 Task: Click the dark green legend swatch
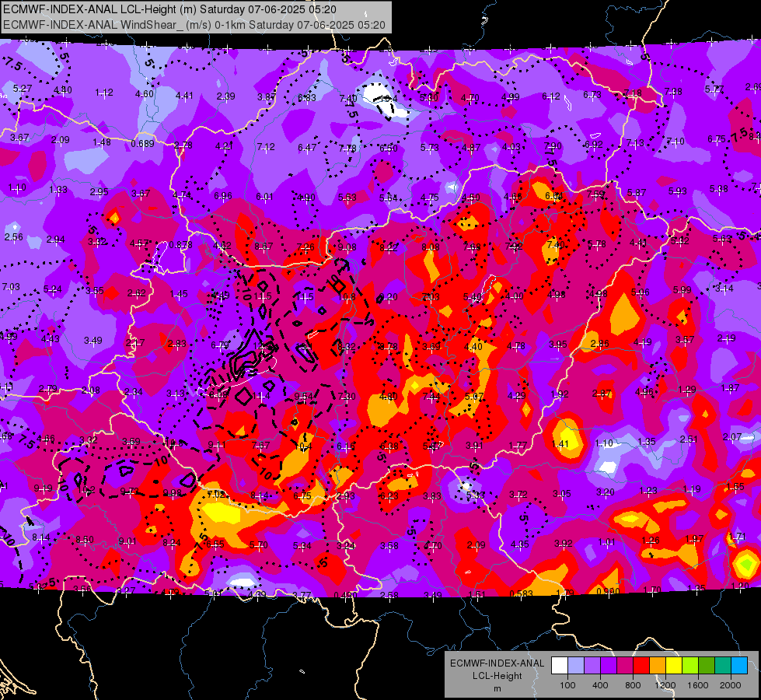707,666
